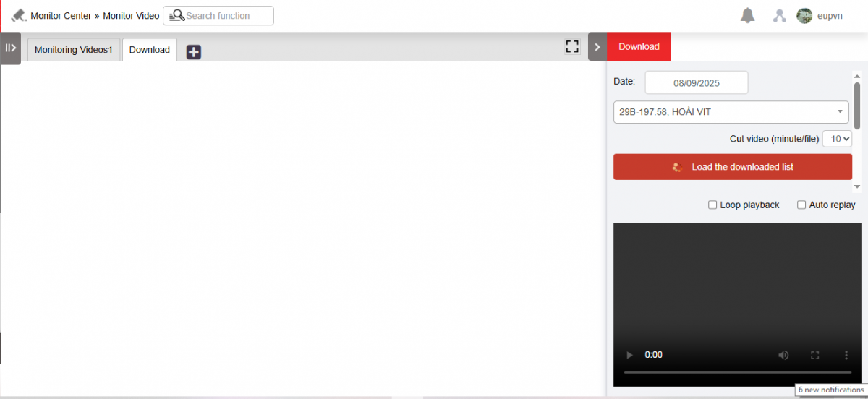Enable Auto replay checkbox
This screenshot has width=868, height=399.
coord(801,205)
